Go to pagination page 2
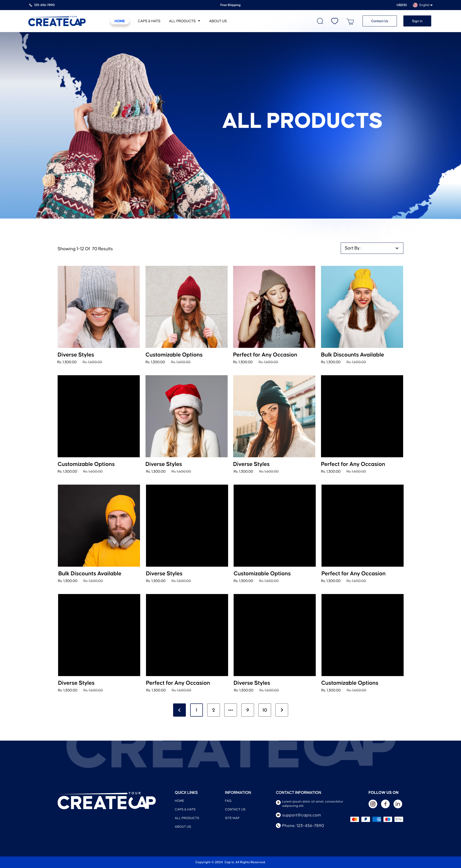This screenshot has height=868, width=461. (213, 710)
